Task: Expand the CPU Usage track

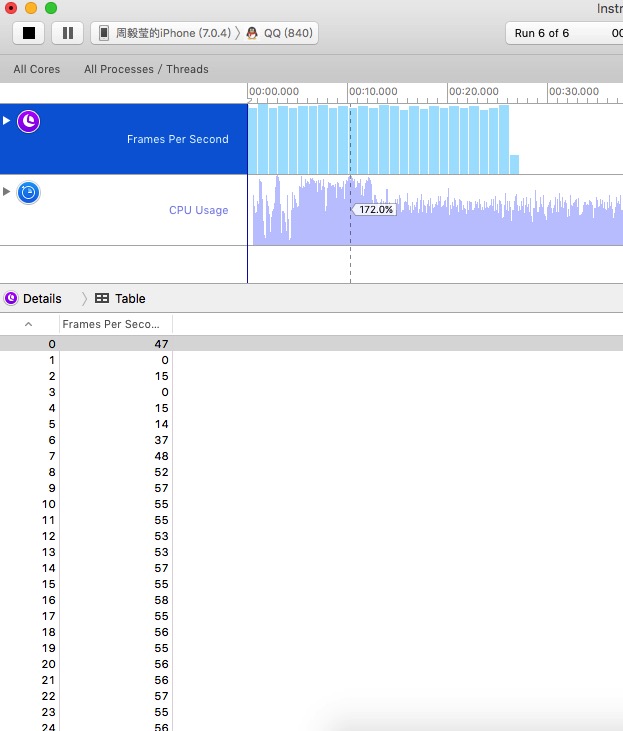Action: 7,192
